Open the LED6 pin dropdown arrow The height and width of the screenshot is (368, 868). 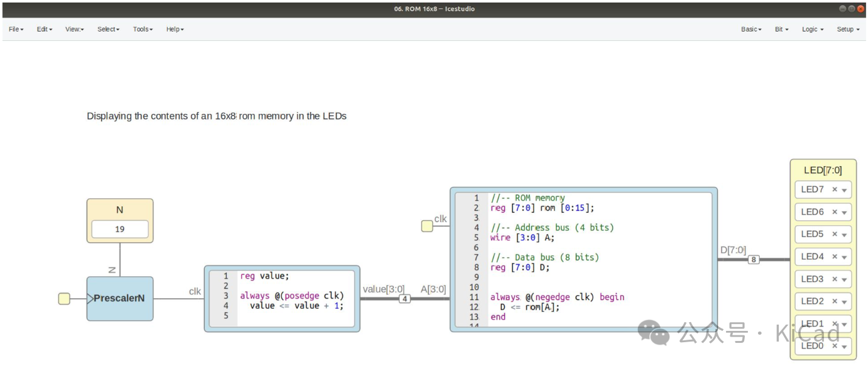point(844,213)
